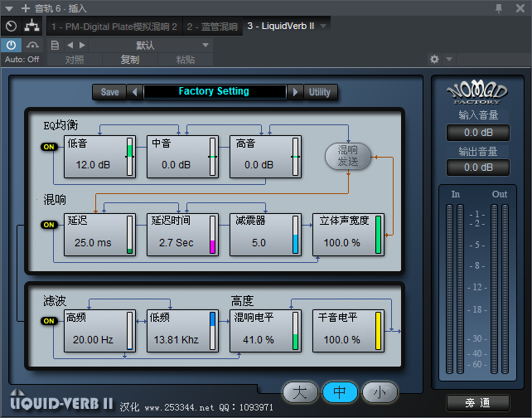
Task: Toggle the EQ均衡 ON switch
Action: click(49, 147)
